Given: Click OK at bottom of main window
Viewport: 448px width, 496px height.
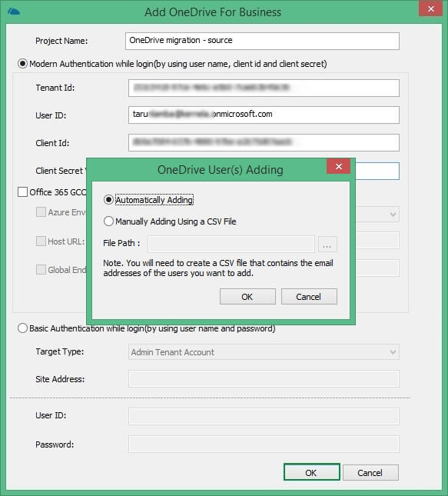Looking at the screenshot, I should click(x=311, y=472).
